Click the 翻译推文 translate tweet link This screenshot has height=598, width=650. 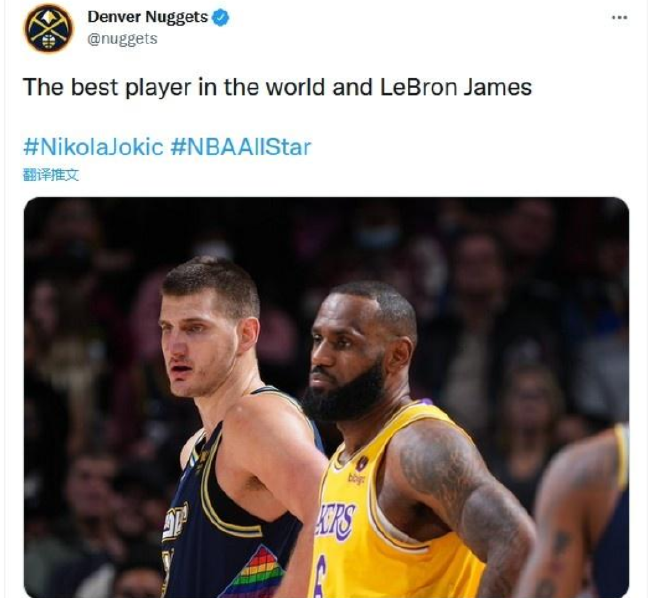coord(51,175)
